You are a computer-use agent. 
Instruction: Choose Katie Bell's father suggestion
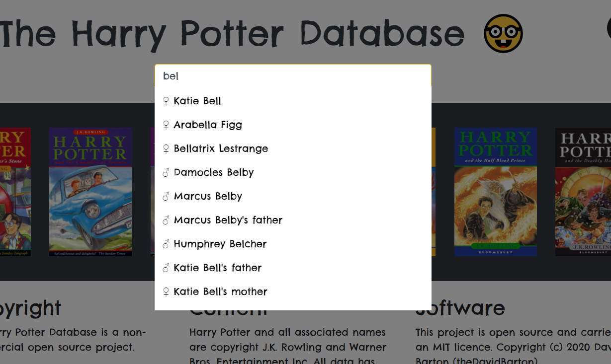(293, 268)
